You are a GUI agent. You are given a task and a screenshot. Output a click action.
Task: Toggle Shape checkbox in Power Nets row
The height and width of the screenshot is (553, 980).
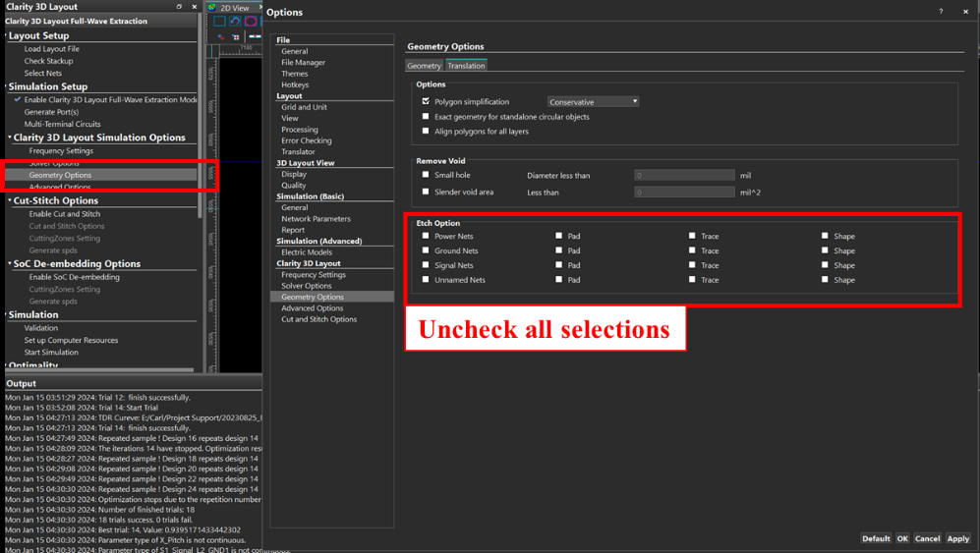click(x=825, y=236)
